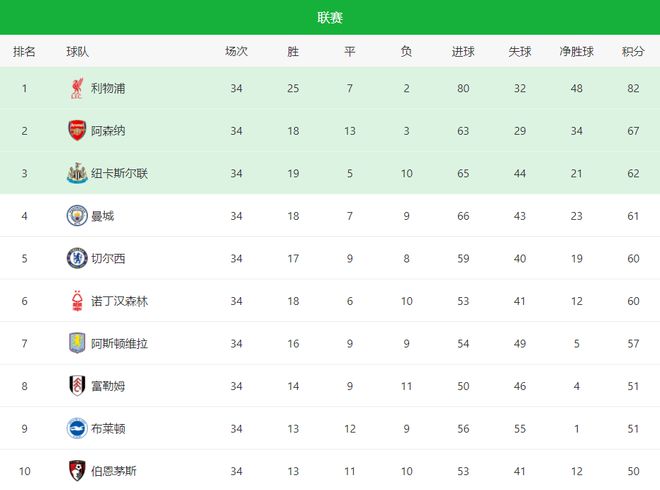
Task: Open the 阿斯顿维拉 team name link
Action: (119, 343)
